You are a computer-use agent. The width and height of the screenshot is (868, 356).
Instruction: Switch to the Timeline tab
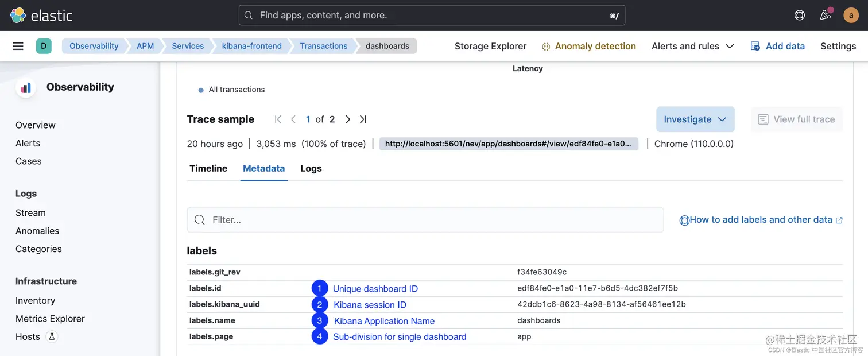[208, 168]
